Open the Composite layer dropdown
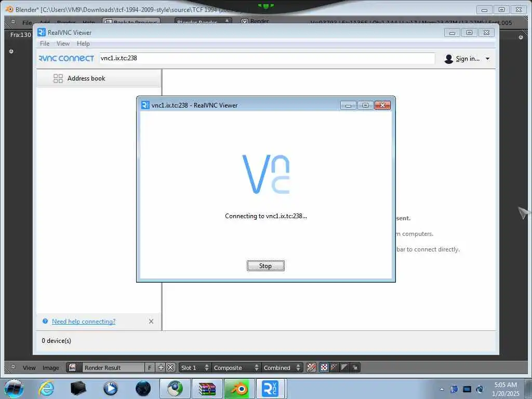This screenshot has width=532, height=399. 236,367
